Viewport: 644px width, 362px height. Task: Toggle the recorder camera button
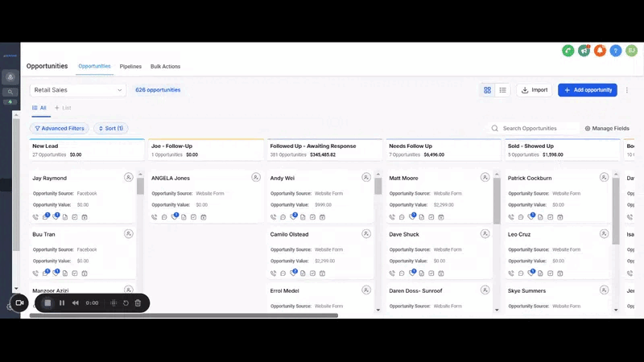pos(19,303)
